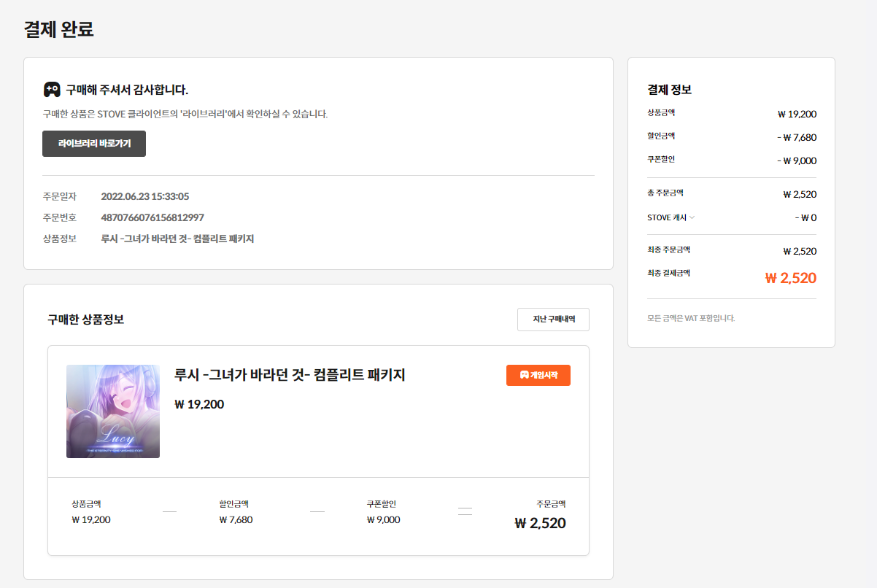Click the minus sign between 할인금액 and 쿠폰할인
The height and width of the screenshot is (588, 877).
[317, 511]
